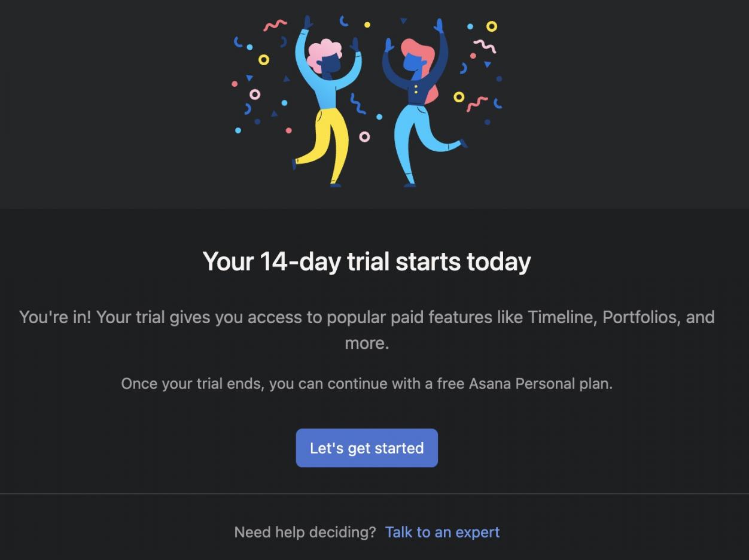Click the yellow ring confetti in top-right corner
The width and height of the screenshot is (749, 560).
click(x=491, y=26)
